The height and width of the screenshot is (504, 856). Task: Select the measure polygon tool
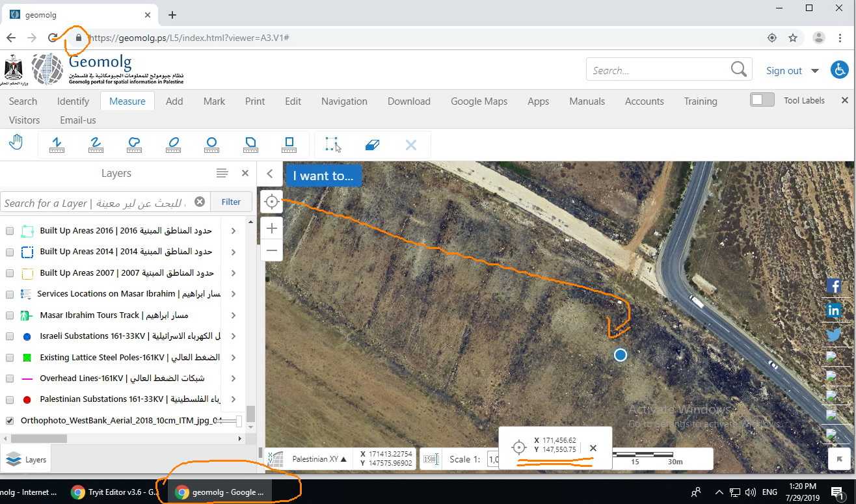(250, 144)
